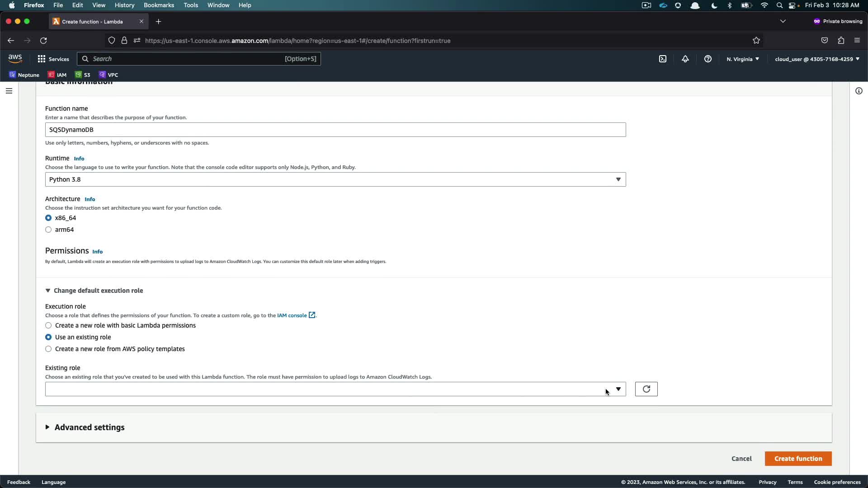Open the Services grid menu

53,59
